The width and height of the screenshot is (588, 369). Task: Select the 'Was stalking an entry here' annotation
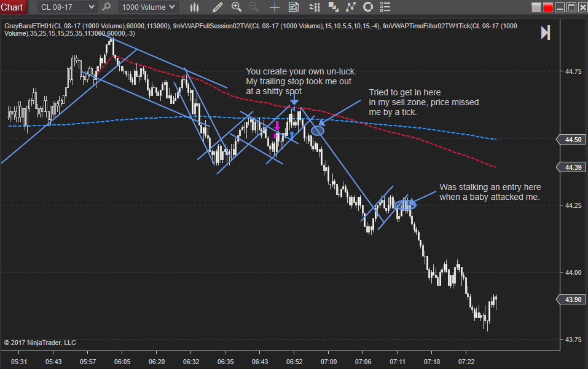click(x=490, y=192)
